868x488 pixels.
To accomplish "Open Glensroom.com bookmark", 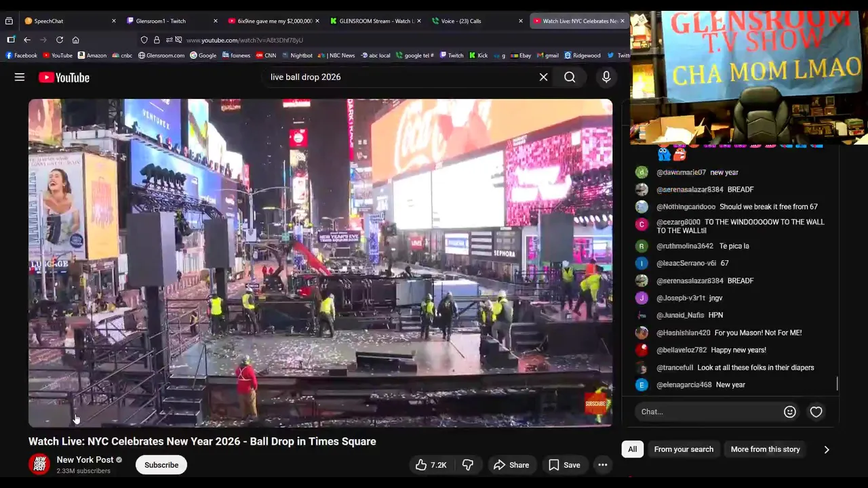I will (x=161, y=56).
